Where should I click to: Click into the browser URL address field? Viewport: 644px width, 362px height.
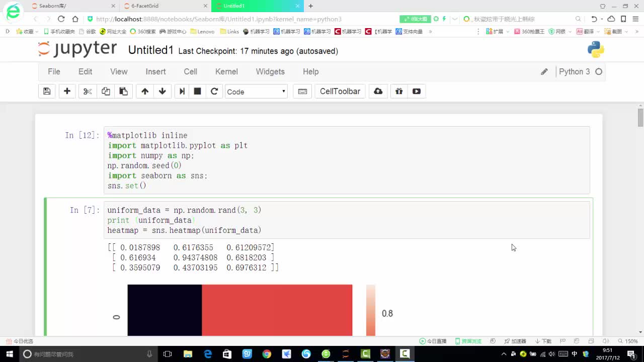click(x=242, y=19)
